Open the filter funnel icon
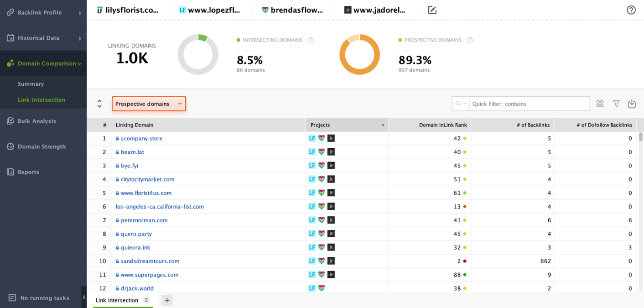644x308 pixels. tap(616, 104)
